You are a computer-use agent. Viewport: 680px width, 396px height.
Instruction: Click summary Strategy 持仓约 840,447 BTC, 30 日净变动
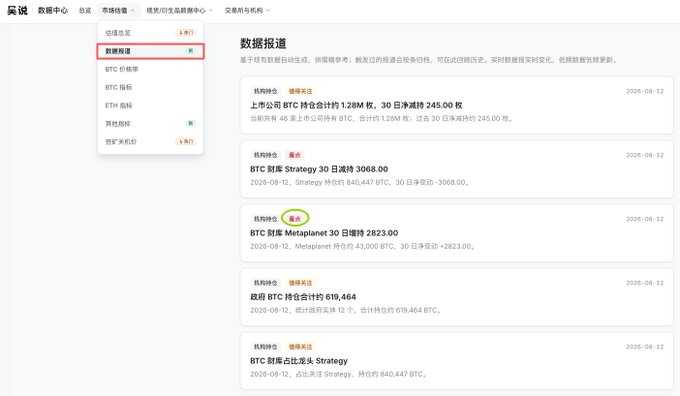click(360, 182)
